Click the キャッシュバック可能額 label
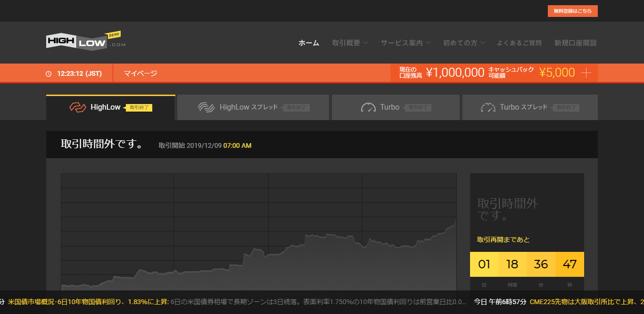644x314 pixels. (511, 72)
